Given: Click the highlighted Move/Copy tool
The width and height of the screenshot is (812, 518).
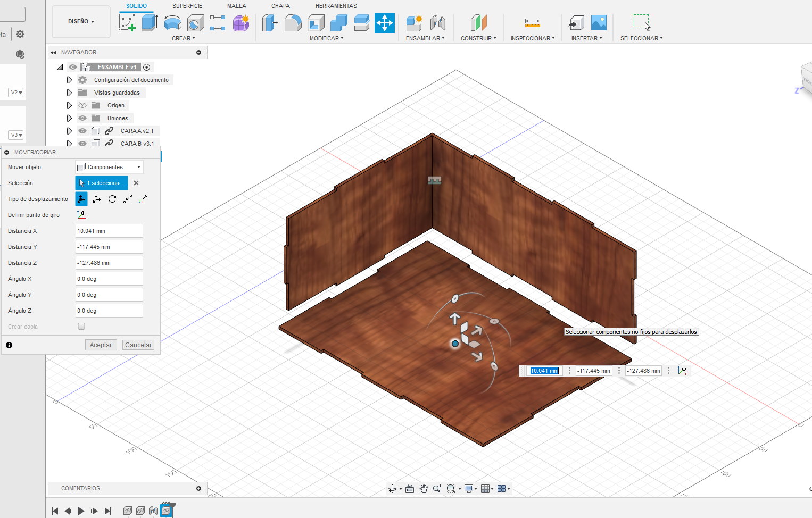Looking at the screenshot, I should click(x=385, y=23).
